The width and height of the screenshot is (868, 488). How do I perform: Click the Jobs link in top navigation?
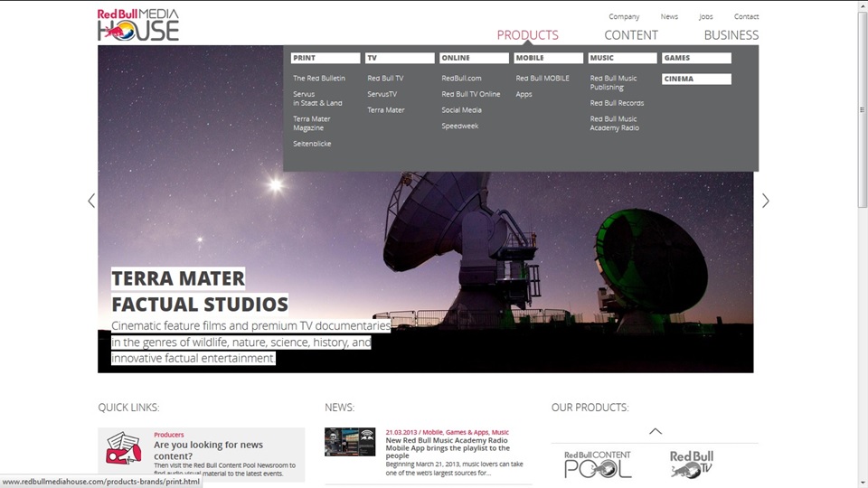coord(705,16)
